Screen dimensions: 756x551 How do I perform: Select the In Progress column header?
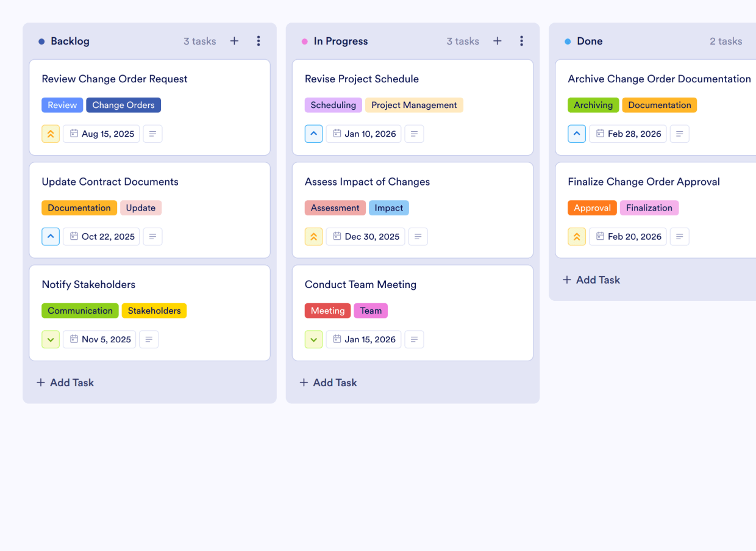point(340,41)
